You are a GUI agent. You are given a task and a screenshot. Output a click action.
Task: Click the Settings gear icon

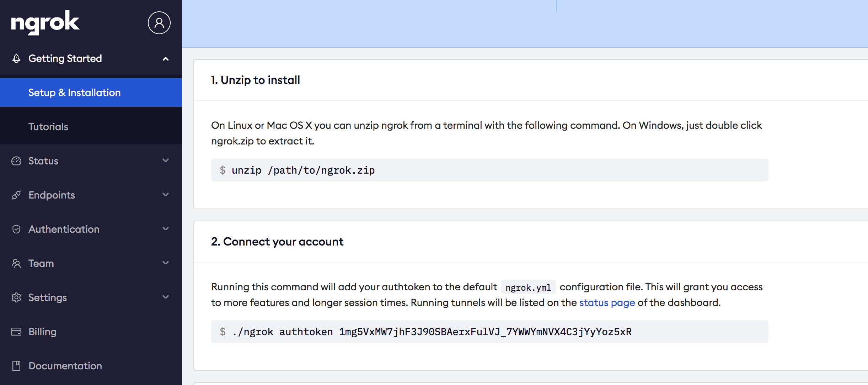[x=16, y=297]
